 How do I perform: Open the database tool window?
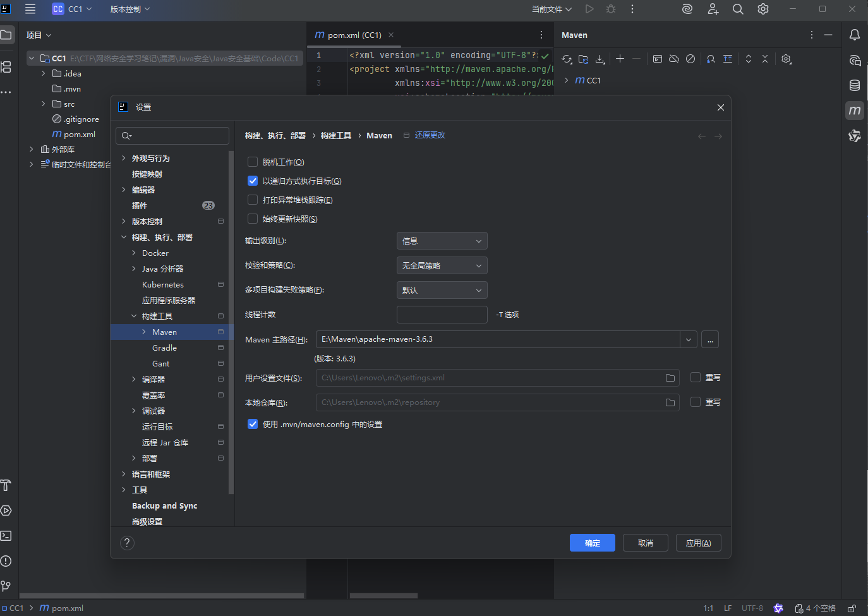pos(855,85)
